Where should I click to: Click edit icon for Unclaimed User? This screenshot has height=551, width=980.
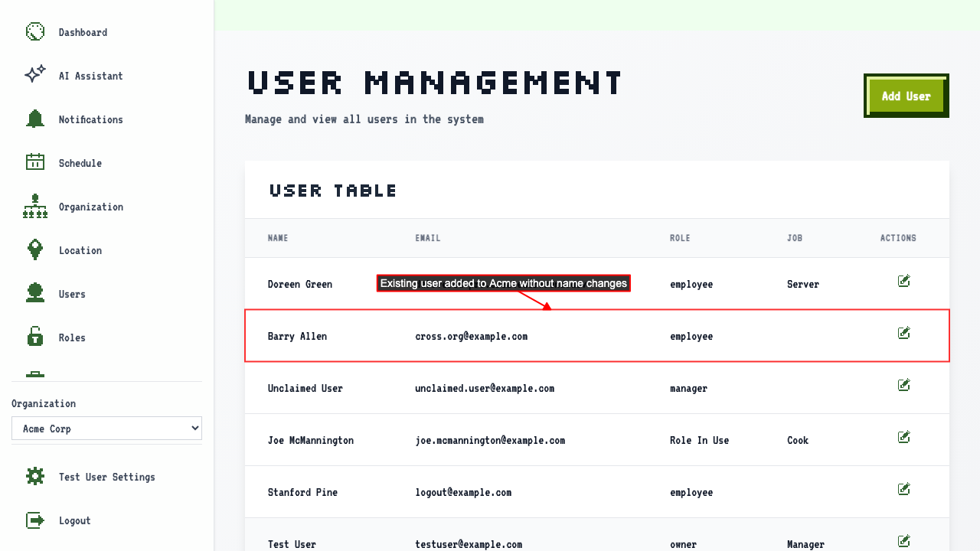pos(904,385)
